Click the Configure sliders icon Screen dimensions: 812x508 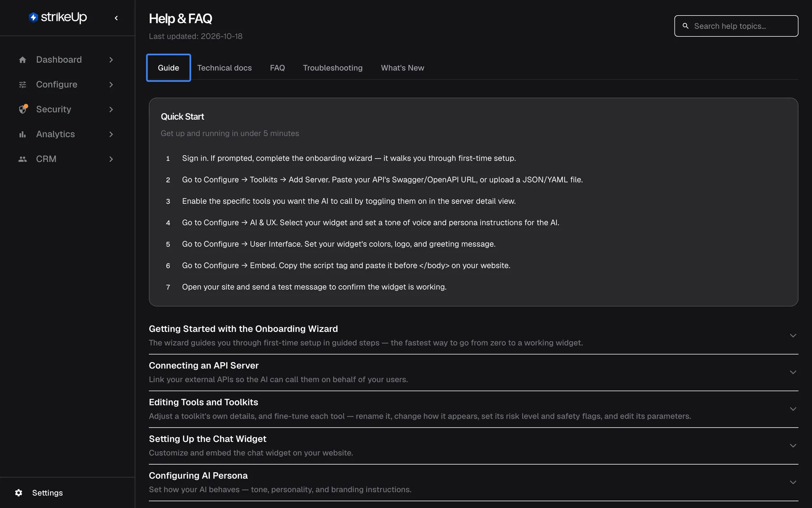click(x=23, y=84)
